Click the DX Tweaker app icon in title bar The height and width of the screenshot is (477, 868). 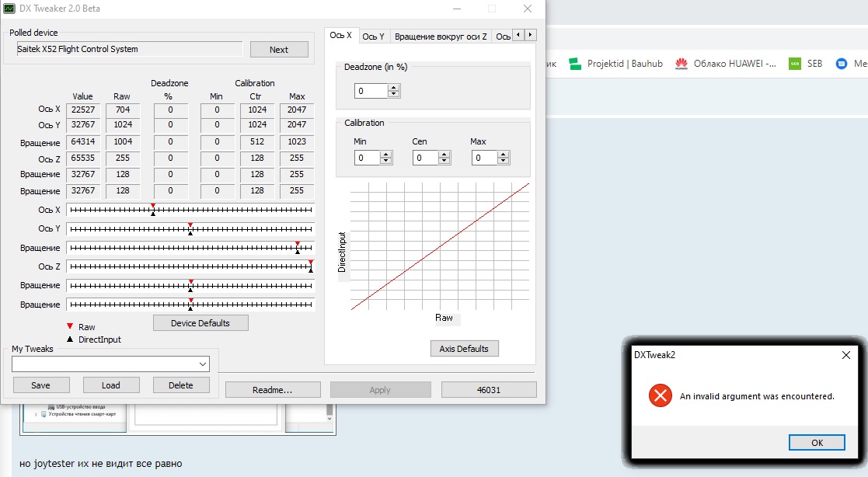[x=9, y=9]
